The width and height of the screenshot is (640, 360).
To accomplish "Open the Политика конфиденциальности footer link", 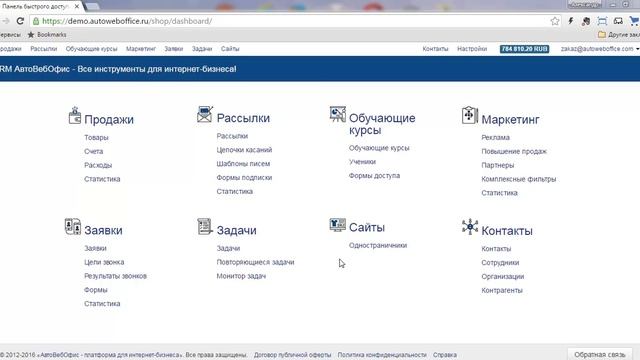I will pos(382,355).
